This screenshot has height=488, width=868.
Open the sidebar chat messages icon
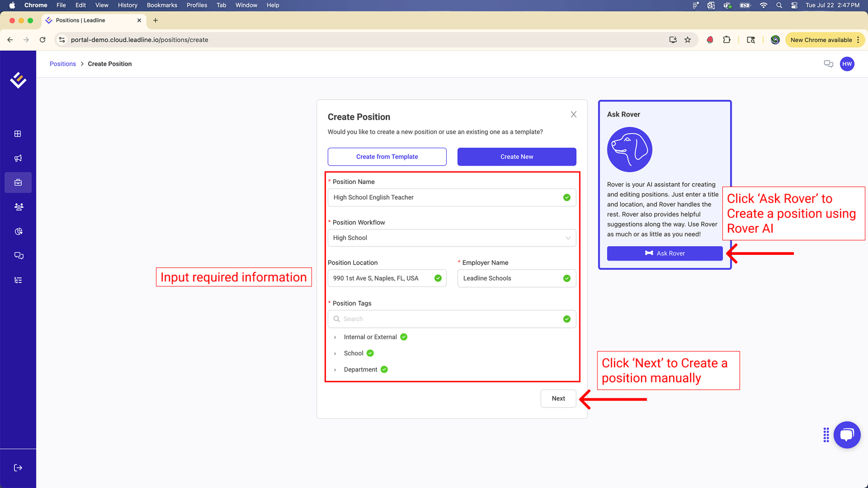point(19,255)
